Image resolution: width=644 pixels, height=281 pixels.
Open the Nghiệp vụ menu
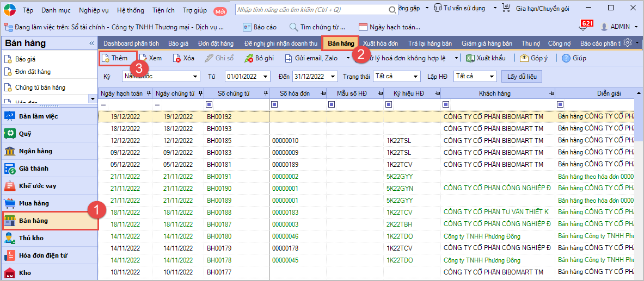point(94,10)
